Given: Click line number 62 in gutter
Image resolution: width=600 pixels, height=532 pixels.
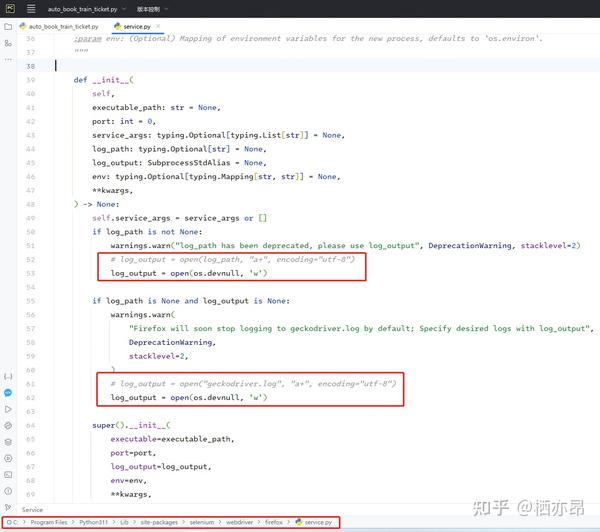Looking at the screenshot, I should [x=31, y=398].
